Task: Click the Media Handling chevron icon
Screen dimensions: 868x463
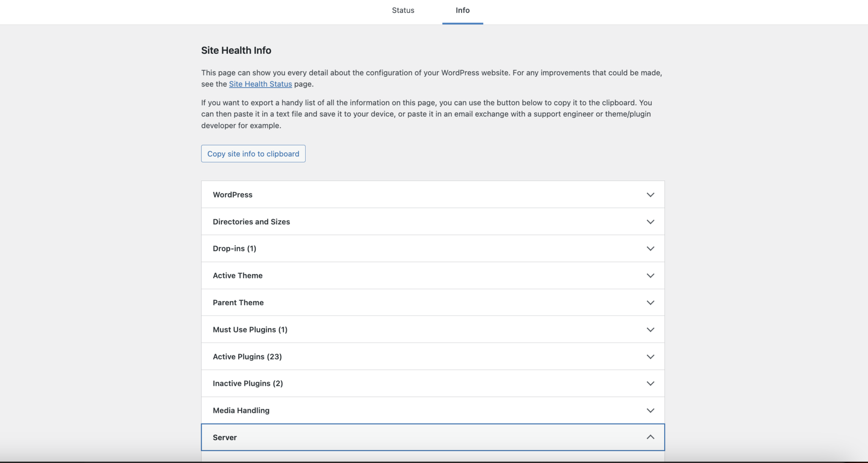Action: tap(650, 410)
